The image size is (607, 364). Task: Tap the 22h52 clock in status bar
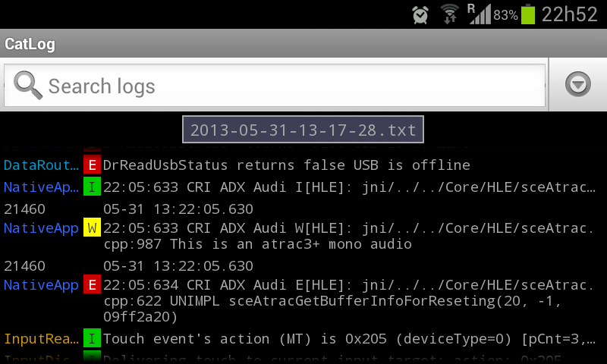[569, 14]
